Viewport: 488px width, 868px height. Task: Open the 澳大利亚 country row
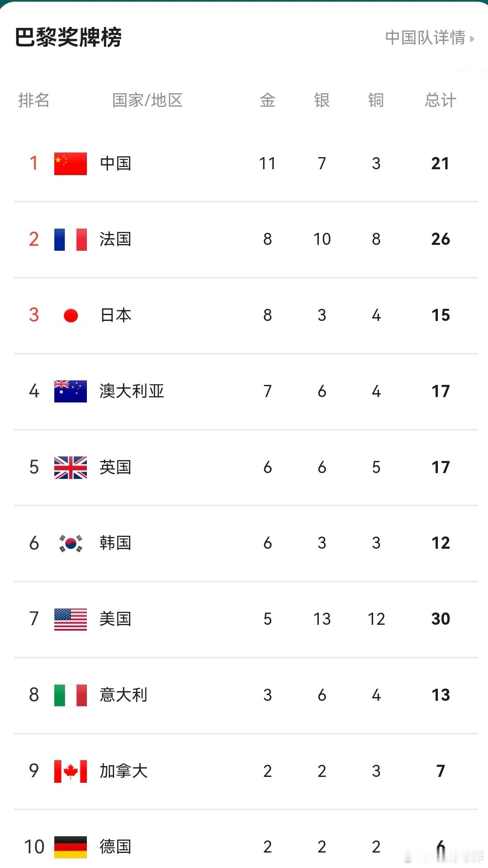coord(246,392)
